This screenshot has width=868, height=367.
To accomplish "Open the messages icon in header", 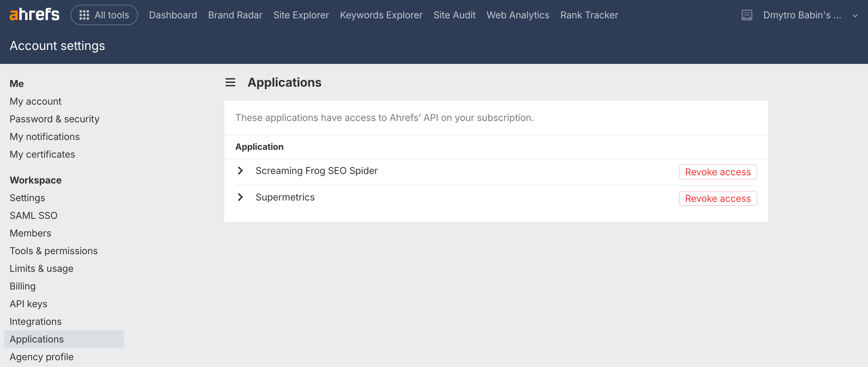I will pos(747,15).
